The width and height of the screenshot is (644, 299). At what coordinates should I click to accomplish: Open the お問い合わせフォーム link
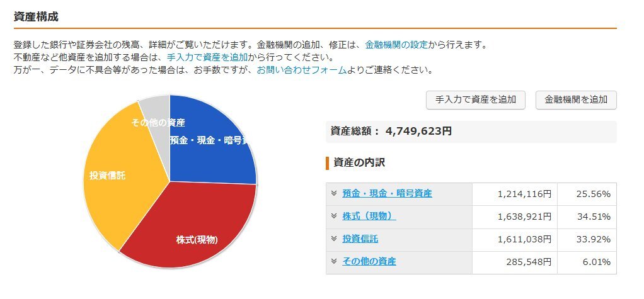[x=301, y=70]
